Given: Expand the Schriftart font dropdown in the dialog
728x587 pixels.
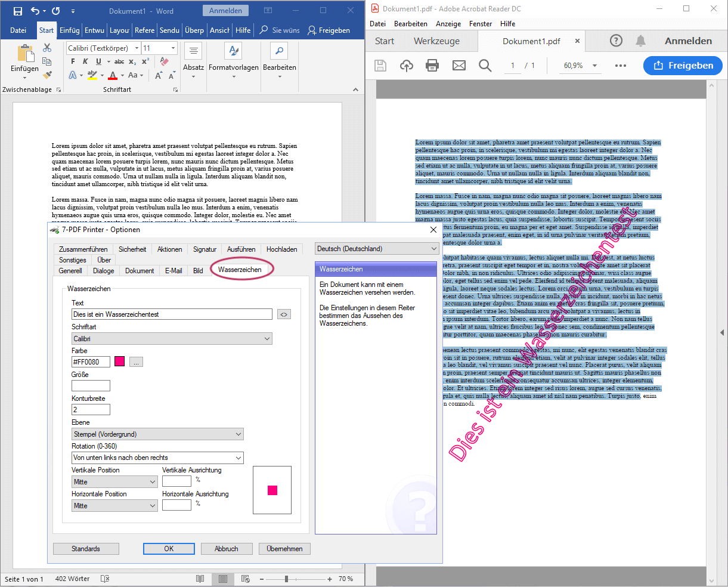Looking at the screenshot, I should (x=172, y=338).
